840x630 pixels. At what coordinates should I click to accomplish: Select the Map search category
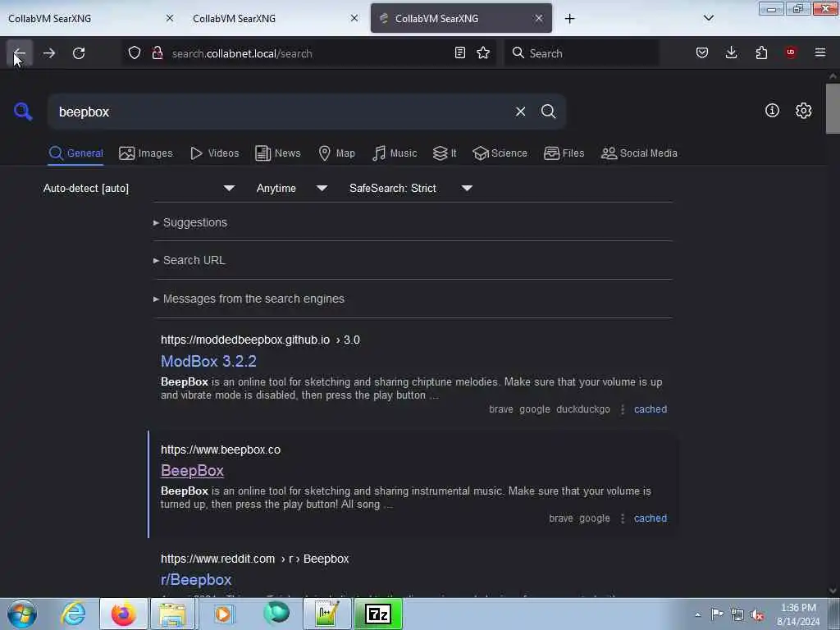[x=336, y=153]
